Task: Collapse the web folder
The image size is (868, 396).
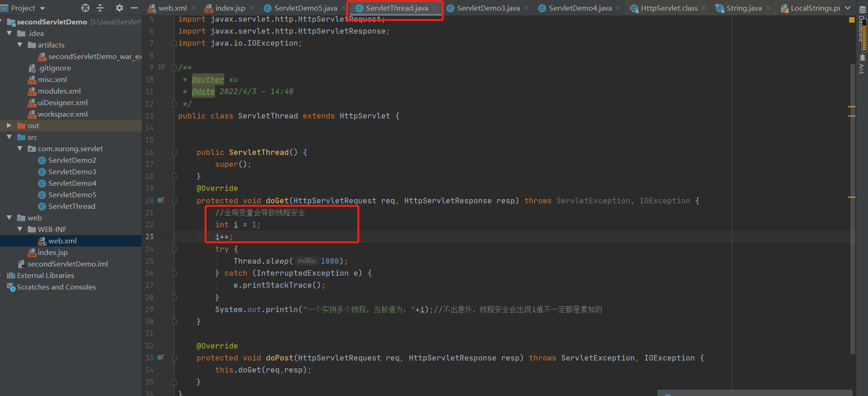Action: [x=9, y=218]
